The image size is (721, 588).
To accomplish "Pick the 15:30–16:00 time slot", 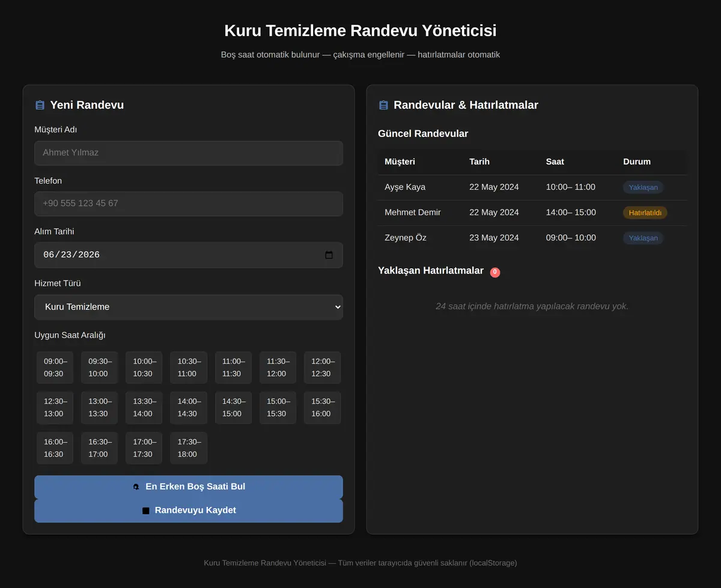I will [x=322, y=408].
